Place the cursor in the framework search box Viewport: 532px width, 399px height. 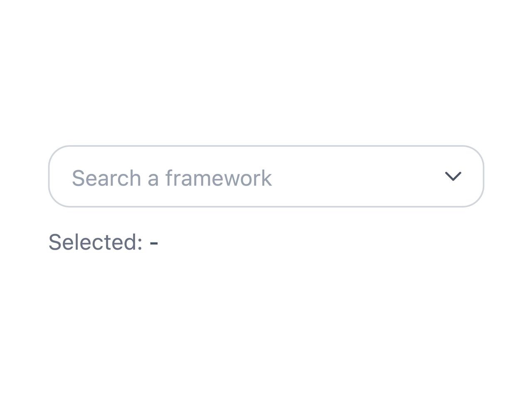[266, 176]
